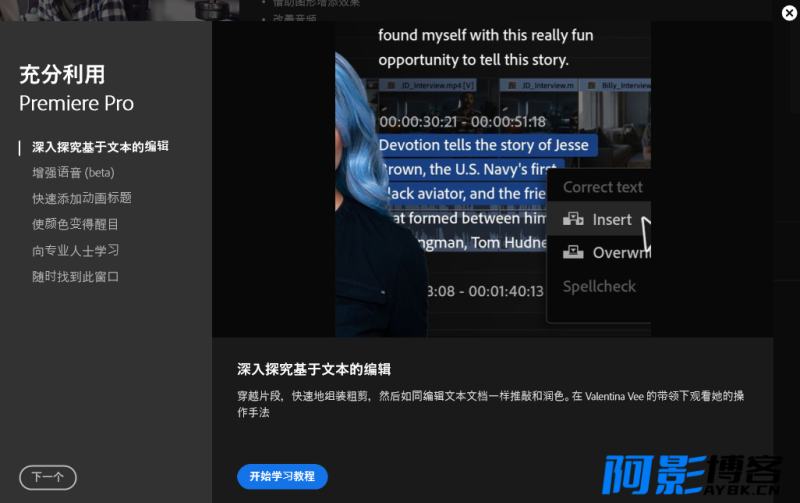This screenshot has width=800, height=503.
Task: Click the 下一个 button
Action: tap(48, 477)
